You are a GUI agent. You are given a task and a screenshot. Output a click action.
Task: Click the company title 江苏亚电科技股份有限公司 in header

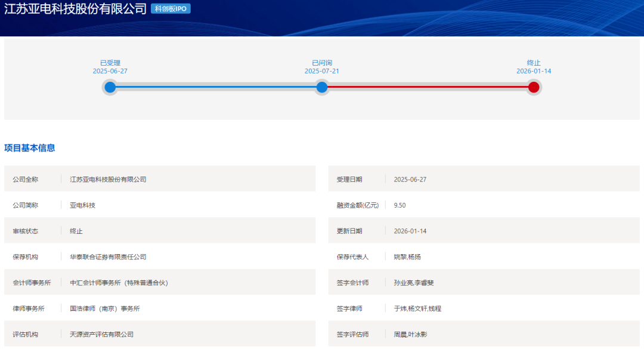pos(75,9)
